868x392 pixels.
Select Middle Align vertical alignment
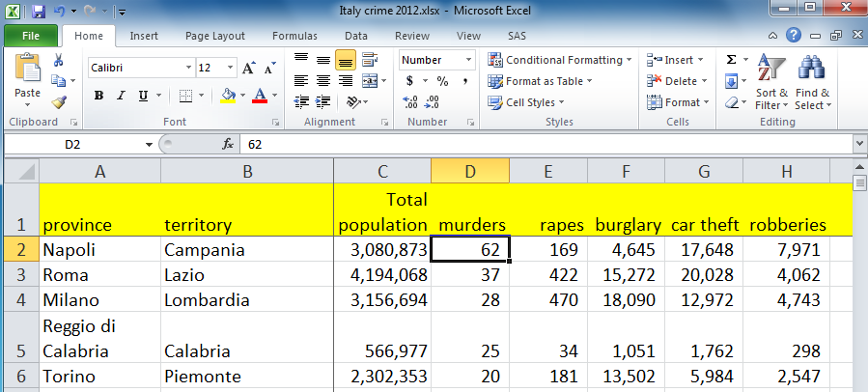pos(323,60)
